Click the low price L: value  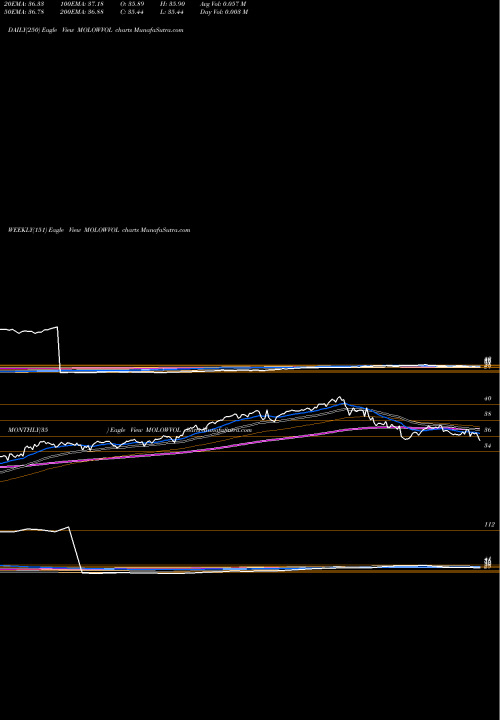click(172, 12)
